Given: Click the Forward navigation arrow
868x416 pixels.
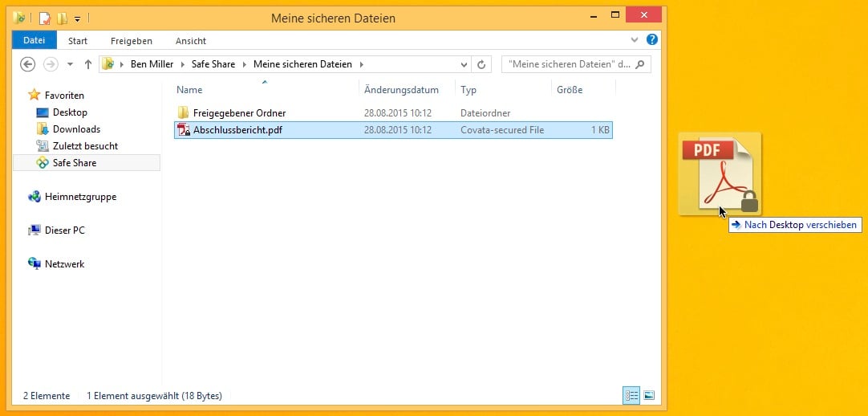Looking at the screenshot, I should click(51, 64).
